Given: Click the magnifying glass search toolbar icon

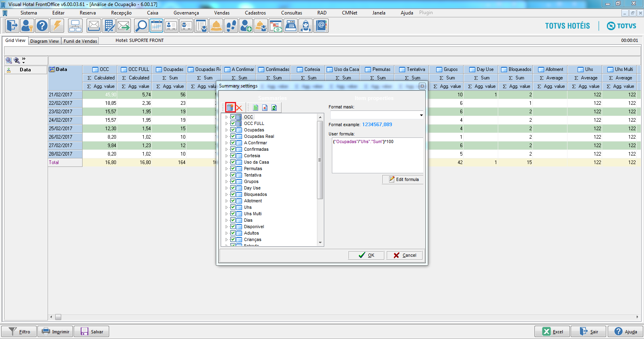Looking at the screenshot, I should click(x=141, y=26).
